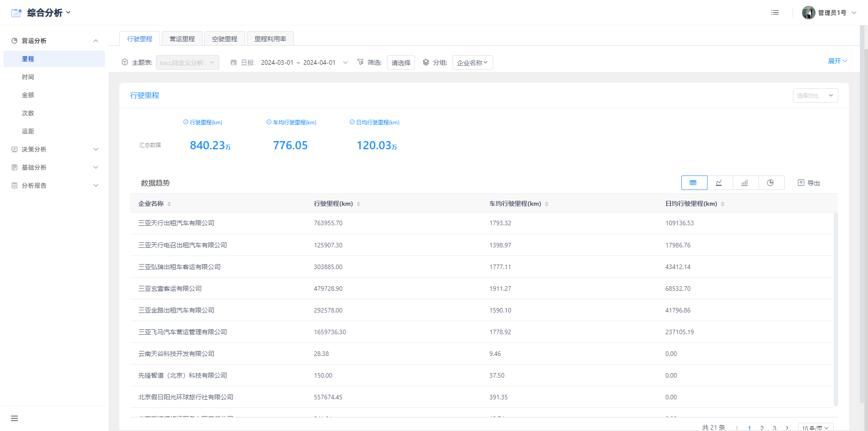The height and width of the screenshot is (431, 868).
Task: Switch to line chart view
Action: pos(719,183)
